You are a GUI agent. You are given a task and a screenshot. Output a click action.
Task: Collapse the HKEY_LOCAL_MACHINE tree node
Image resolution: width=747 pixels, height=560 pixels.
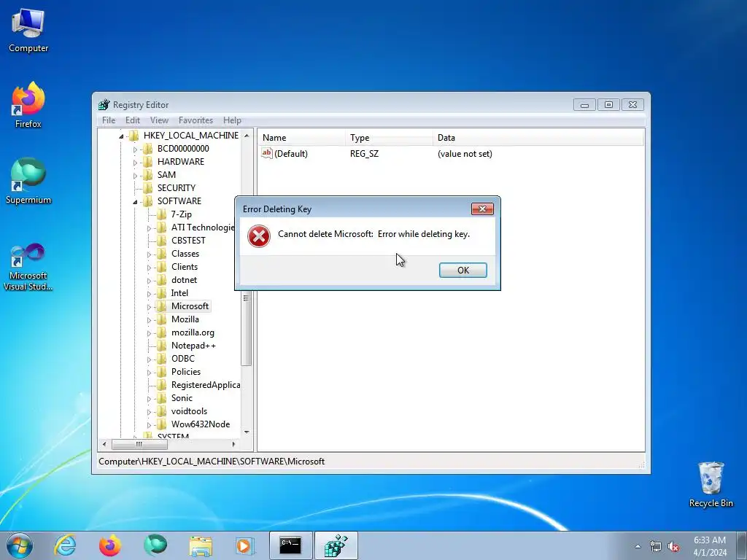[121, 136]
